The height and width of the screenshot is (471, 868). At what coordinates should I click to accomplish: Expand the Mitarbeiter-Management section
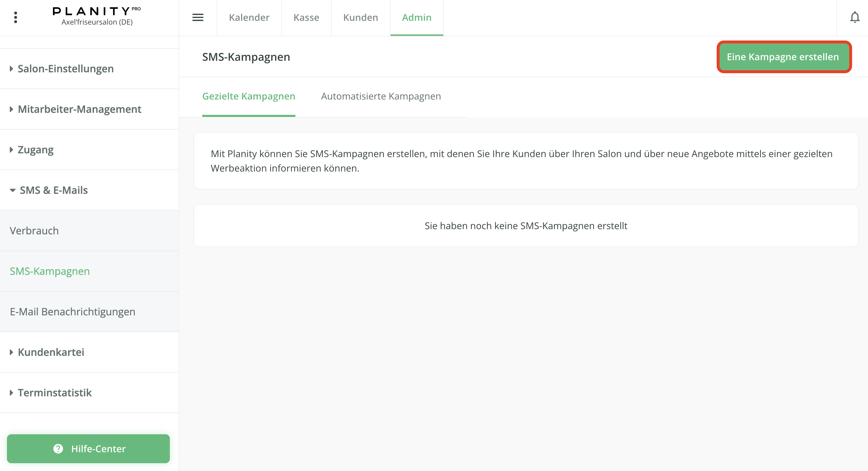coord(79,109)
